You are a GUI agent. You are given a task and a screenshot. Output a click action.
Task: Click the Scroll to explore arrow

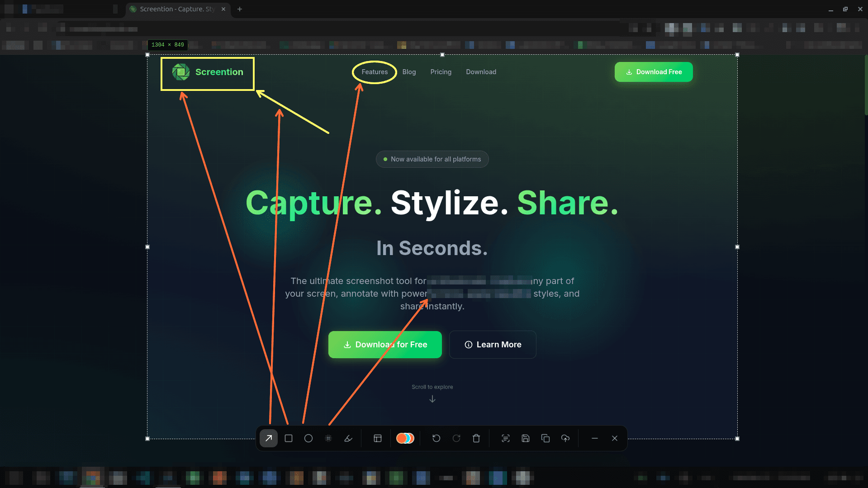pyautogui.click(x=432, y=399)
